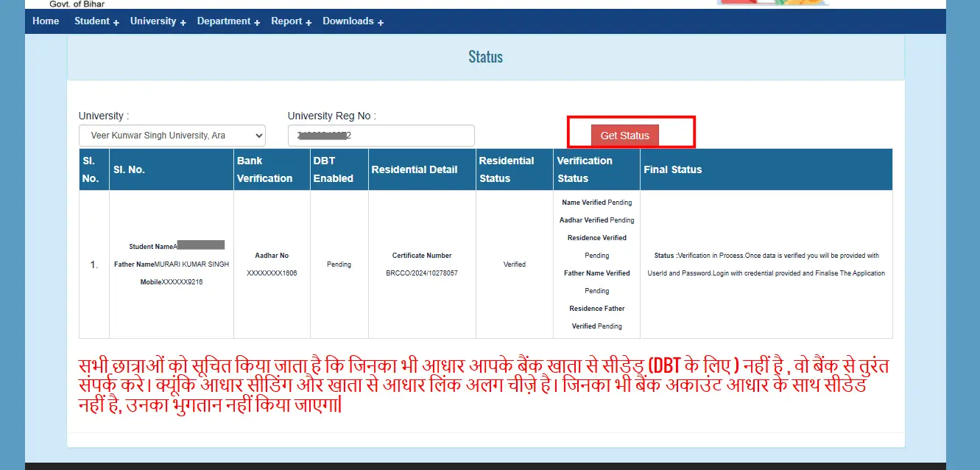Click the Verification Status column header
The height and width of the screenshot is (470, 980).
pos(585,169)
